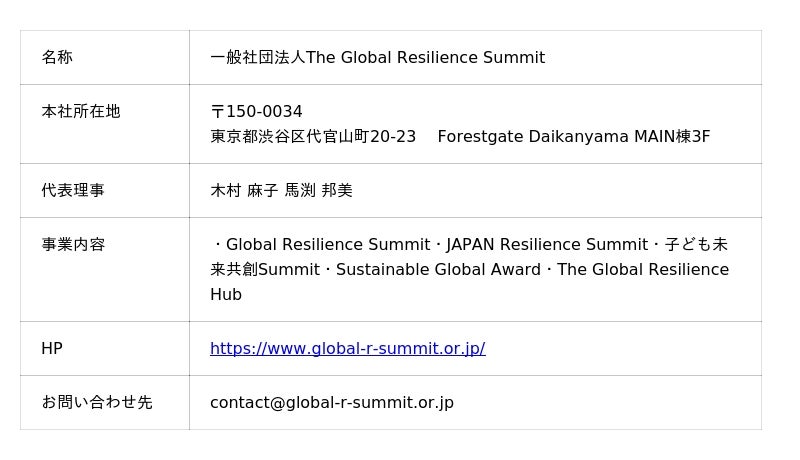Open the global-r-summit.or.jp website link
The image size is (800, 460).
tap(347, 349)
